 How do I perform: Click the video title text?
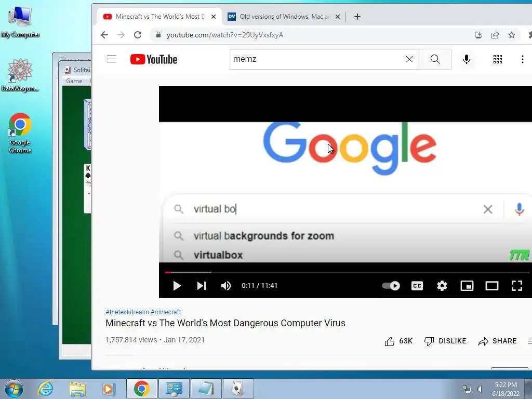[225, 323]
